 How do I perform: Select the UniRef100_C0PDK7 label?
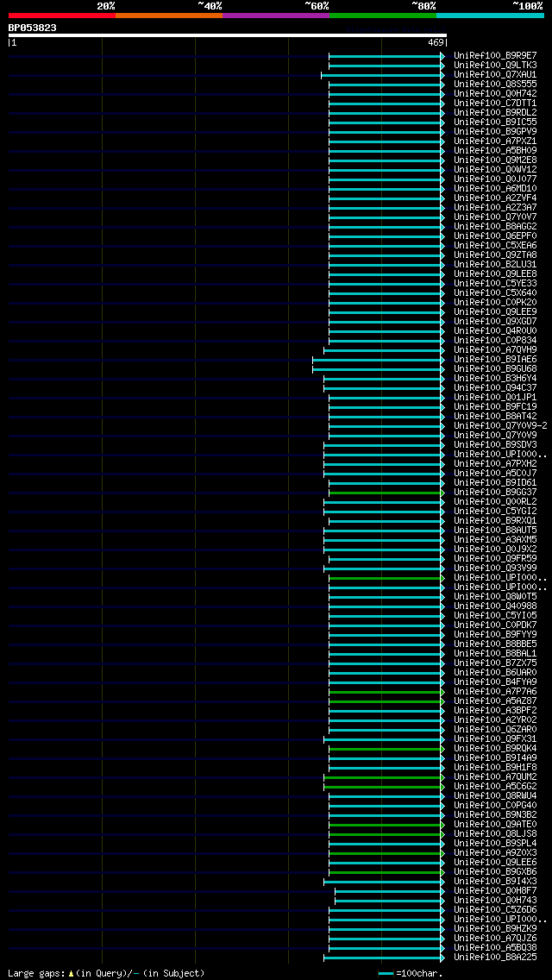pyautogui.click(x=495, y=625)
